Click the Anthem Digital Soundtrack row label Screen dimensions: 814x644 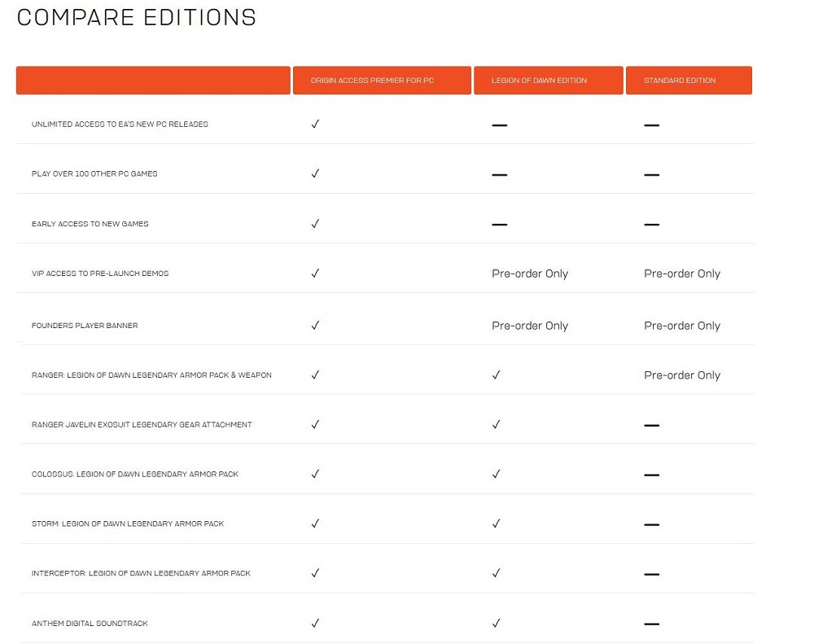point(90,624)
